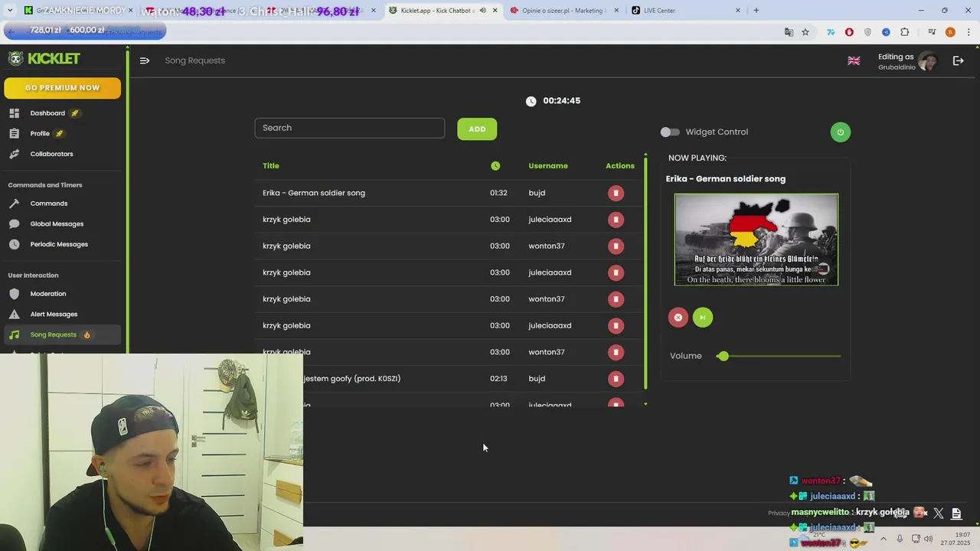This screenshot has height=551, width=980.
Task: Close the LIVE Center tab
Action: point(738,11)
